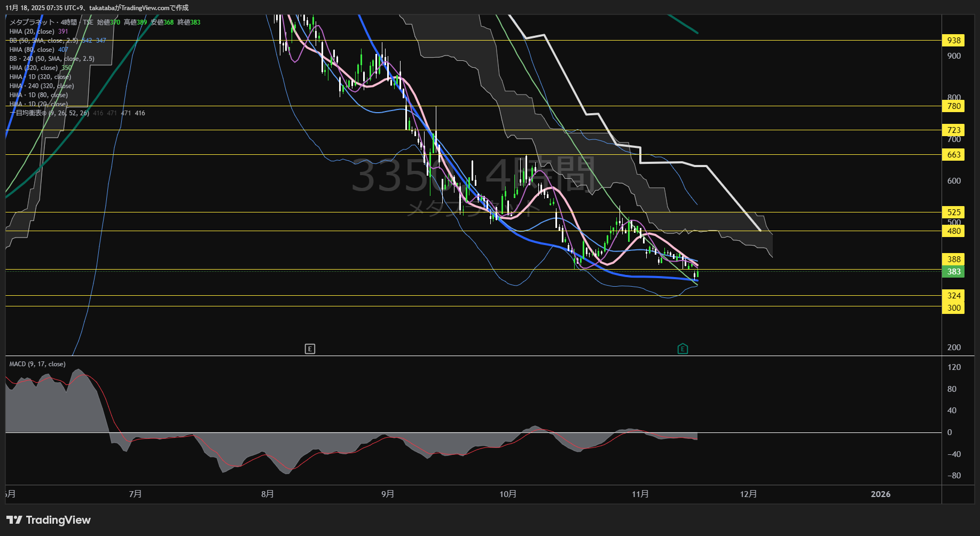The width and height of the screenshot is (980, 536).
Task: Select the HMA (320, close) legend entry
Action: (34, 68)
